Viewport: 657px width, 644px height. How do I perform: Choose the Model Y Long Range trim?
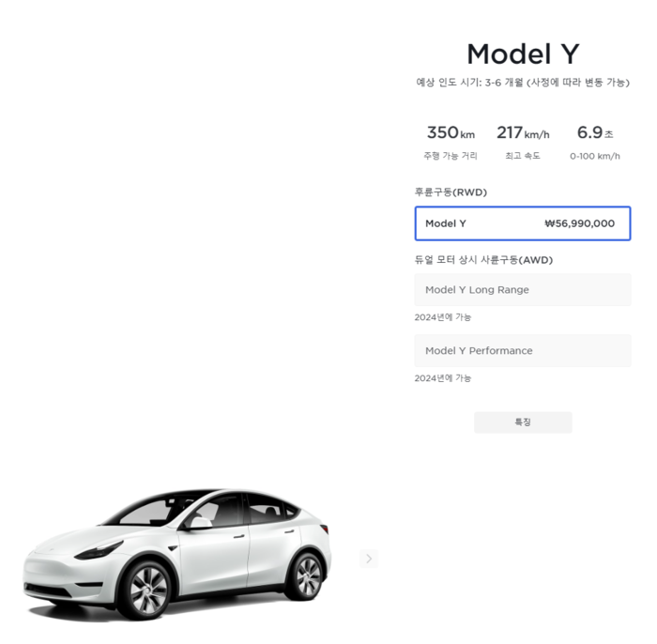(523, 289)
